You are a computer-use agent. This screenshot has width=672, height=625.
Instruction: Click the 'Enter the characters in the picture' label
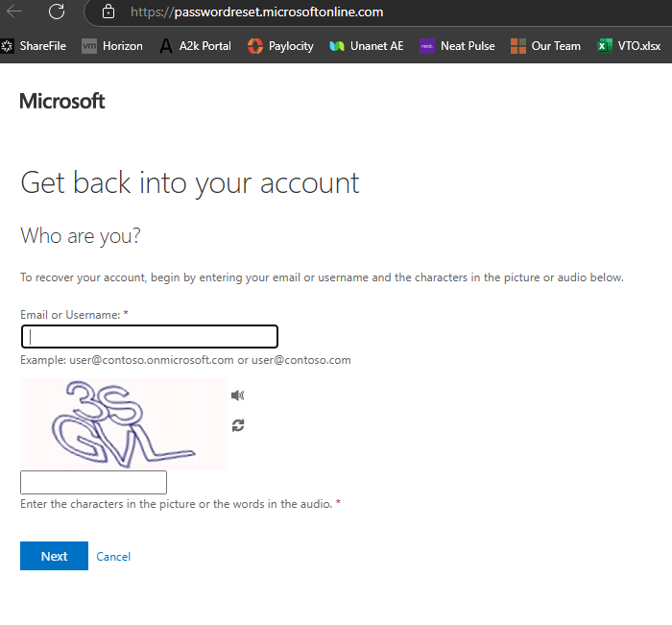click(176, 504)
